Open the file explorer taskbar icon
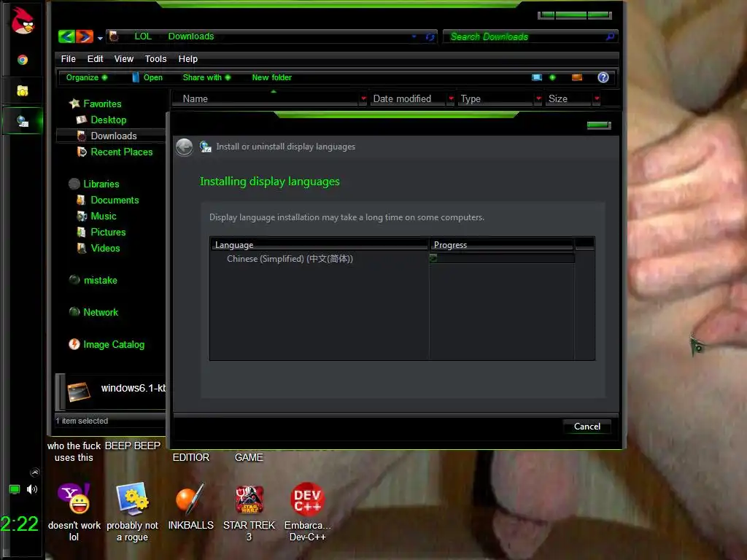Screen dimensions: 747x560 [x=23, y=90]
